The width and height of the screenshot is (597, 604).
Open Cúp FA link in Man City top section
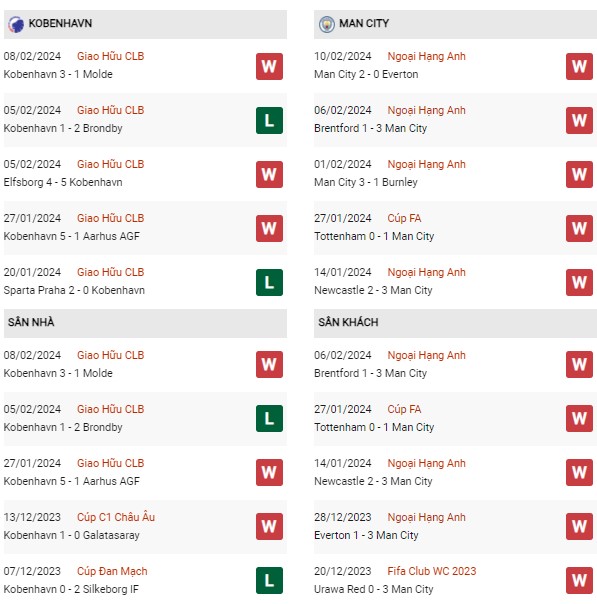404,218
